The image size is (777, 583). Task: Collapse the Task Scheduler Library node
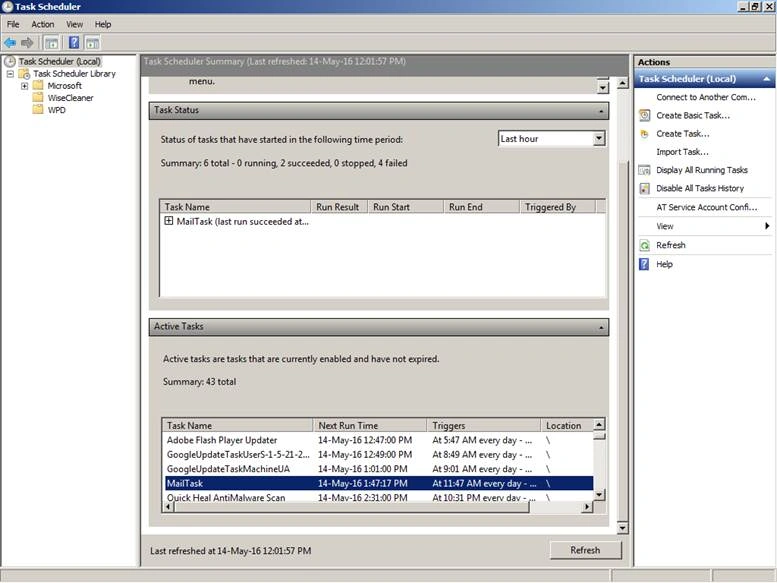[x=9, y=73]
